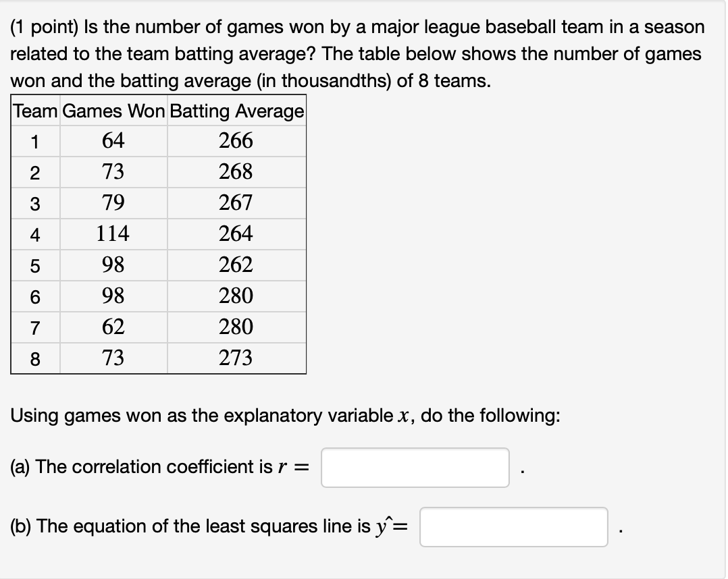This screenshot has width=728, height=579.
Task: Click Team 5's batting average 262
Action: (236, 265)
